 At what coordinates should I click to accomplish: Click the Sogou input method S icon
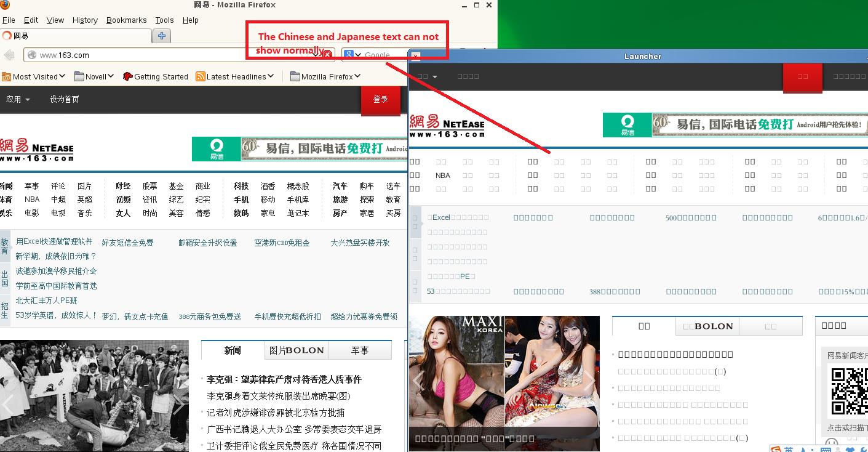[776, 449]
